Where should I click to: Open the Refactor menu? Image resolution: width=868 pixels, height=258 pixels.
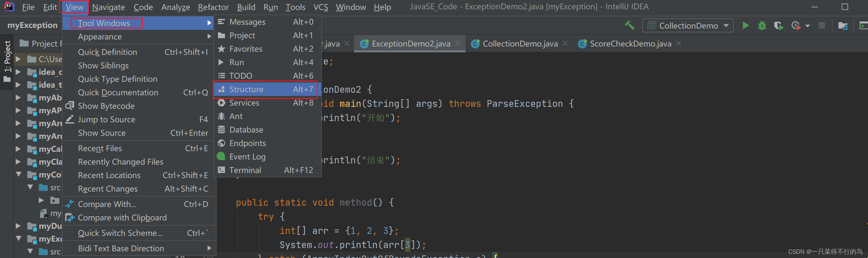213,7
